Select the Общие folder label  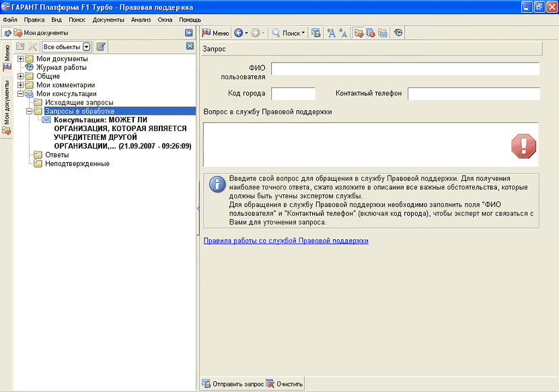pos(48,76)
